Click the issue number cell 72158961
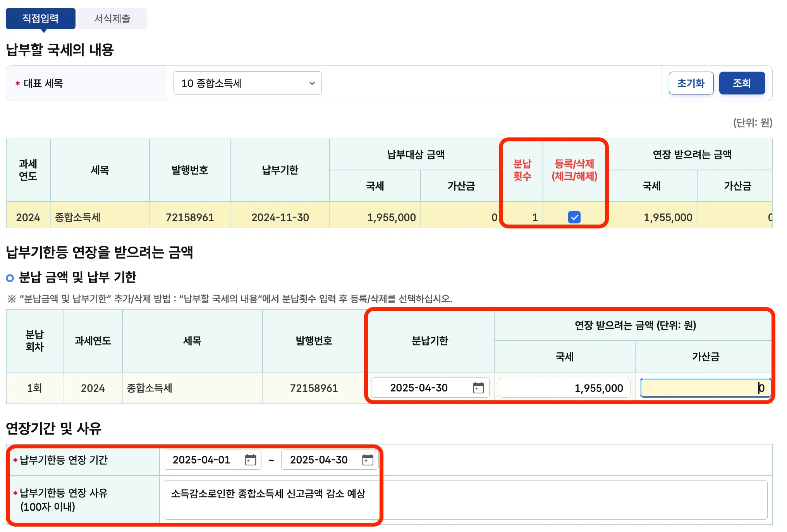Viewport: 787px width, 532px height. [x=190, y=217]
